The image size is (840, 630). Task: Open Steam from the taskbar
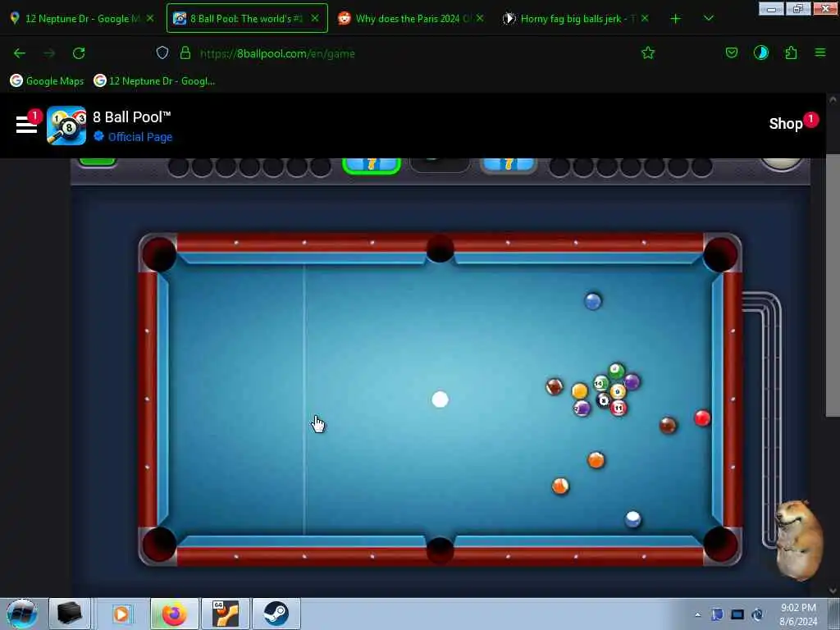point(276,614)
